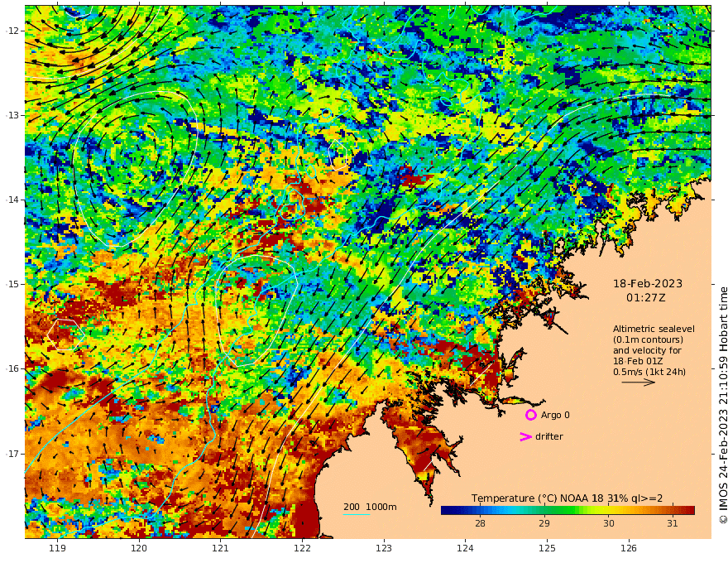Click the colorbar tick label 29

point(544,523)
